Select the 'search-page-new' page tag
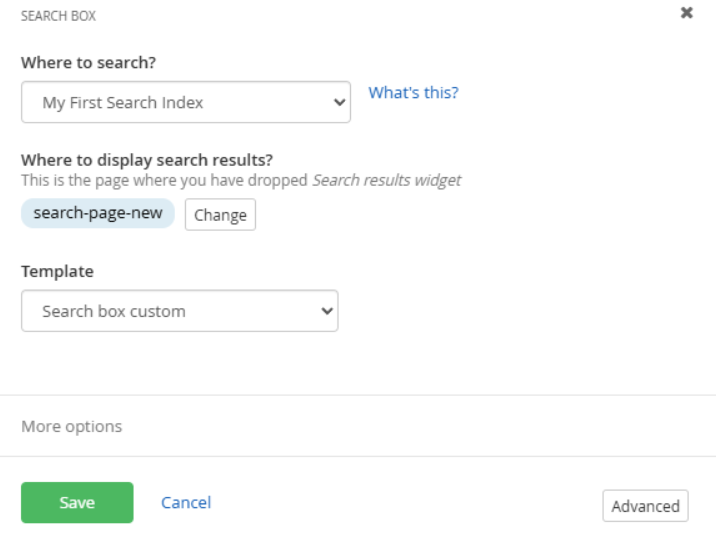 pos(98,213)
